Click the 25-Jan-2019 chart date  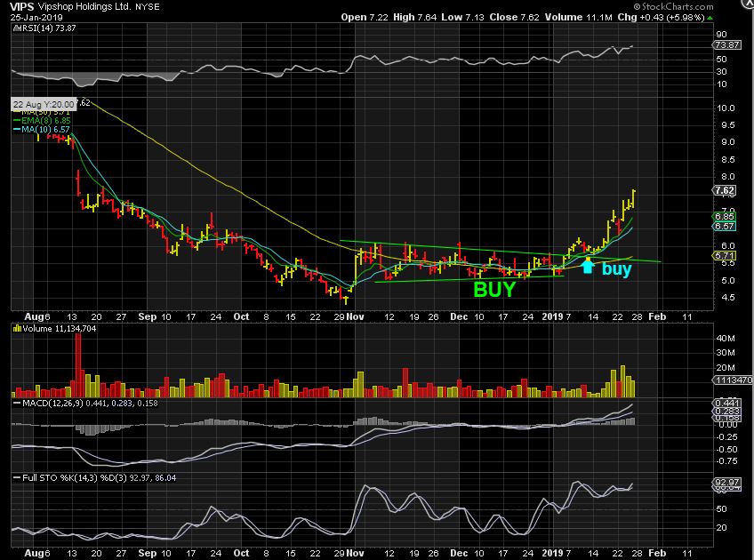pos(36,17)
